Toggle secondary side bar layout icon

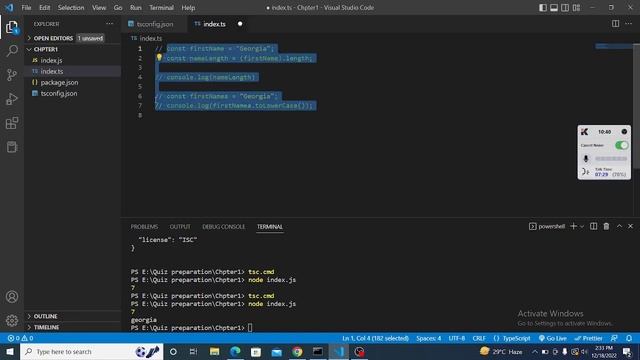565,8
